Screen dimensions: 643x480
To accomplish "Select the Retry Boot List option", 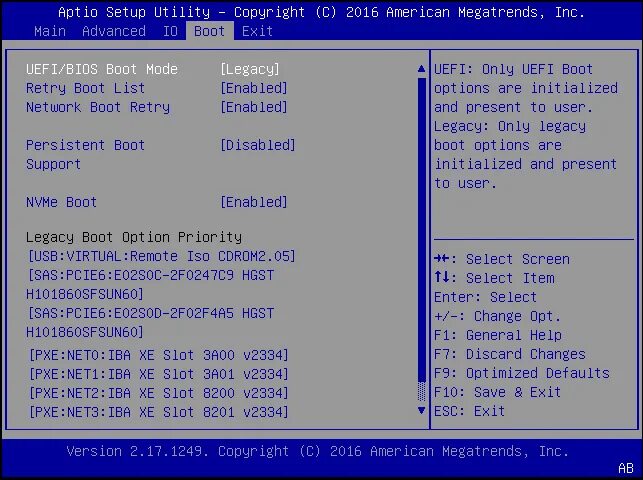I will 85,88.
